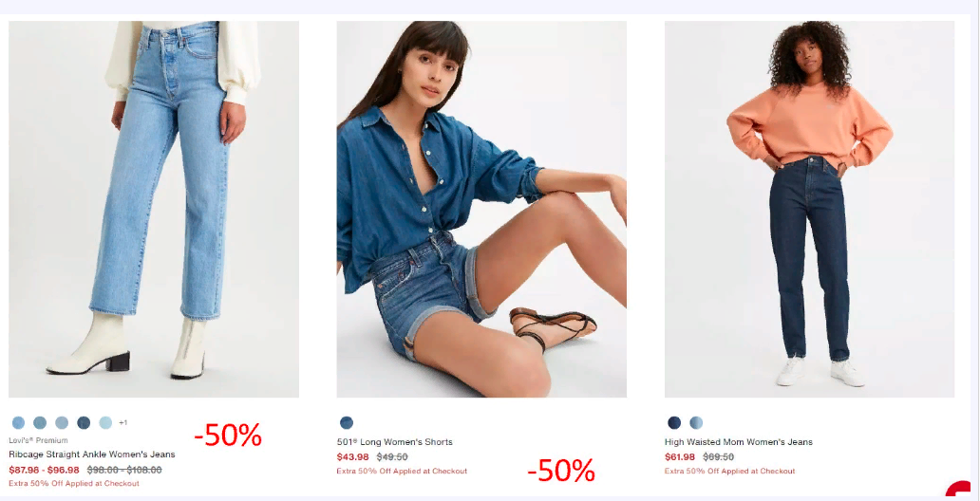Click the Levi's Premium brand label
Image resolution: width=980 pixels, height=501 pixels.
38,440
